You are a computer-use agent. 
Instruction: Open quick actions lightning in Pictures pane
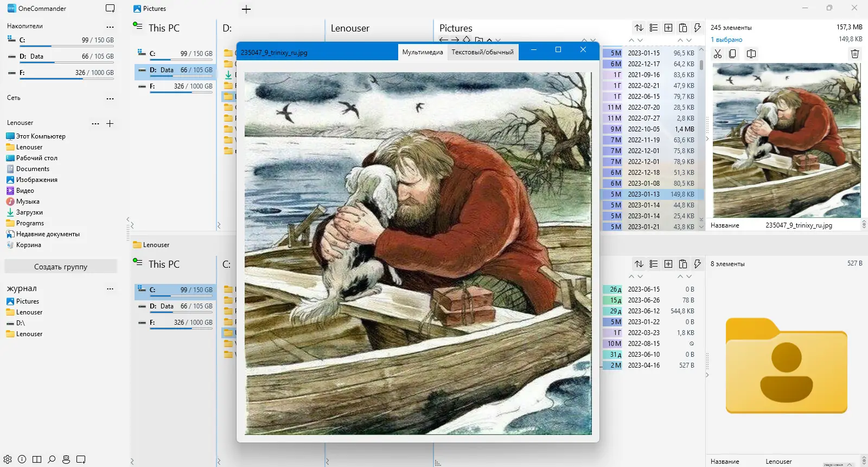(698, 28)
